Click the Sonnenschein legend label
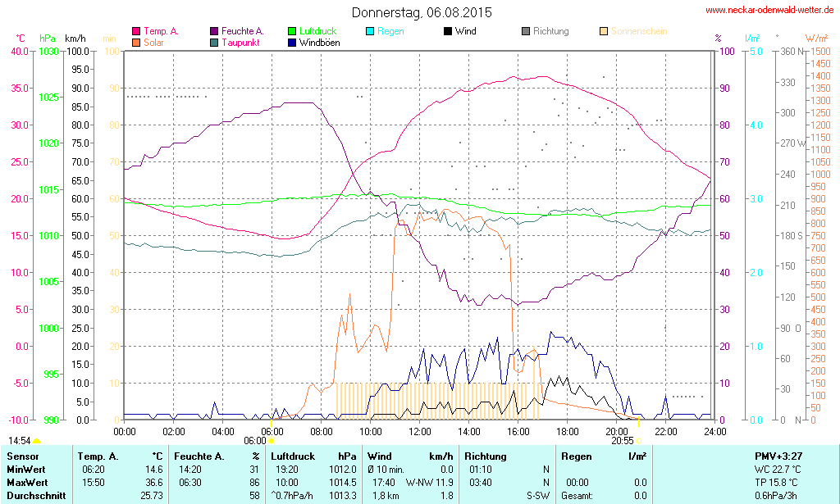The height and width of the screenshot is (504, 840). pyautogui.click(x=638, y=31)
